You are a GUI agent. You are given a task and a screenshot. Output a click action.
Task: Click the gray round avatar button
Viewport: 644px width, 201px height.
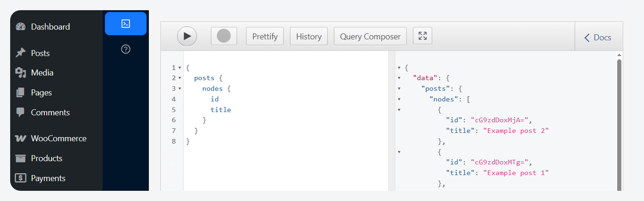(224, 36)
